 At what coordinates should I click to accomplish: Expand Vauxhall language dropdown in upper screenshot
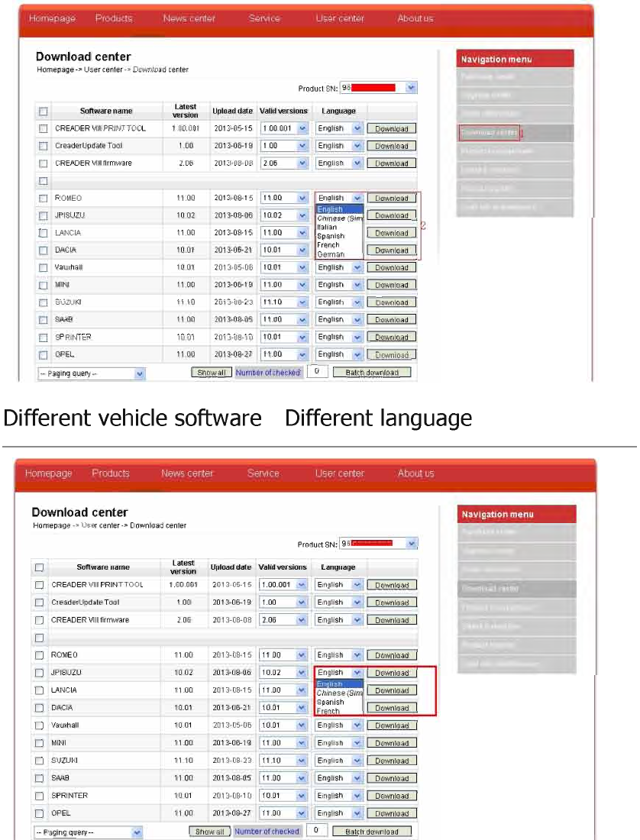tap(357, 268)
